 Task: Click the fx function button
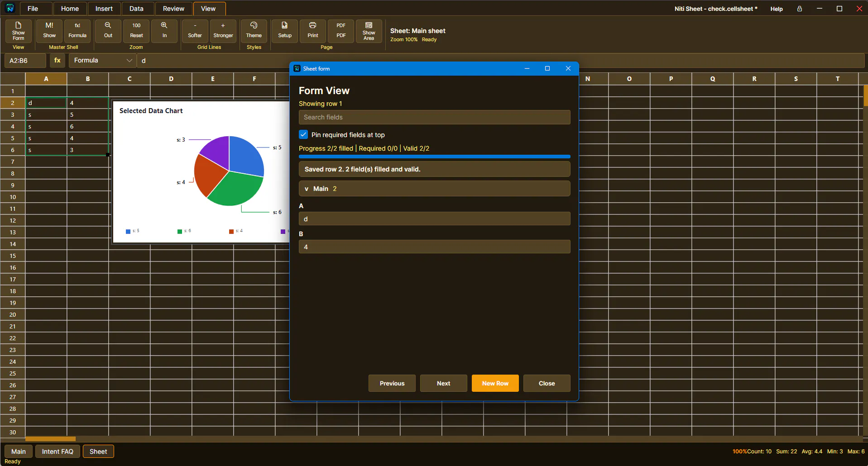tap(58, 60)
